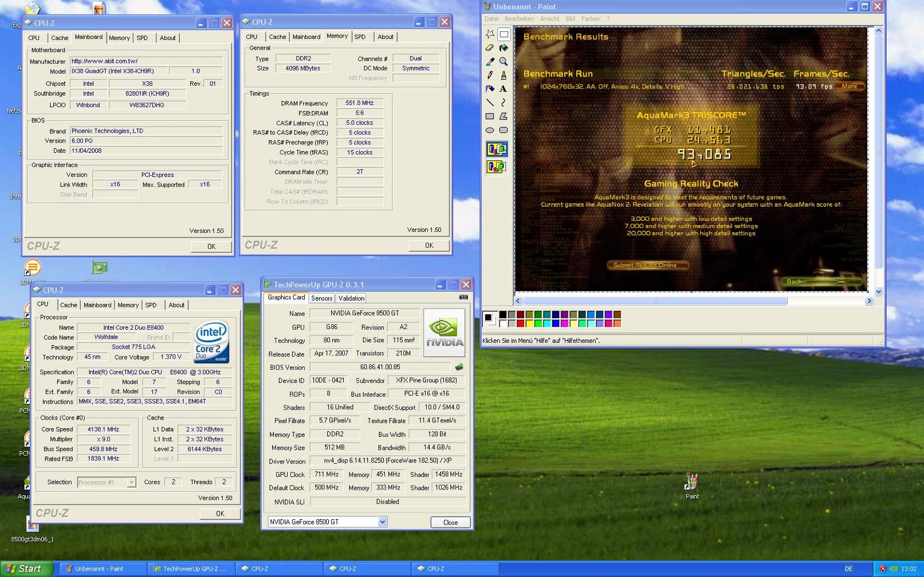Pick the bright green color swatch
The height and width of the screenshot is (577, 924).
pyautogui.click(x=538, y=323)
